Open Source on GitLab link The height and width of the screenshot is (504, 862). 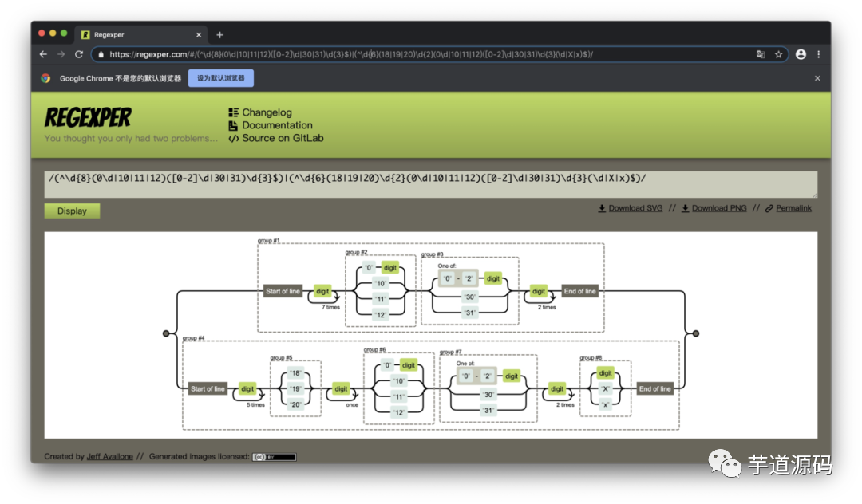pyautogui.click(x=283, y=138)
